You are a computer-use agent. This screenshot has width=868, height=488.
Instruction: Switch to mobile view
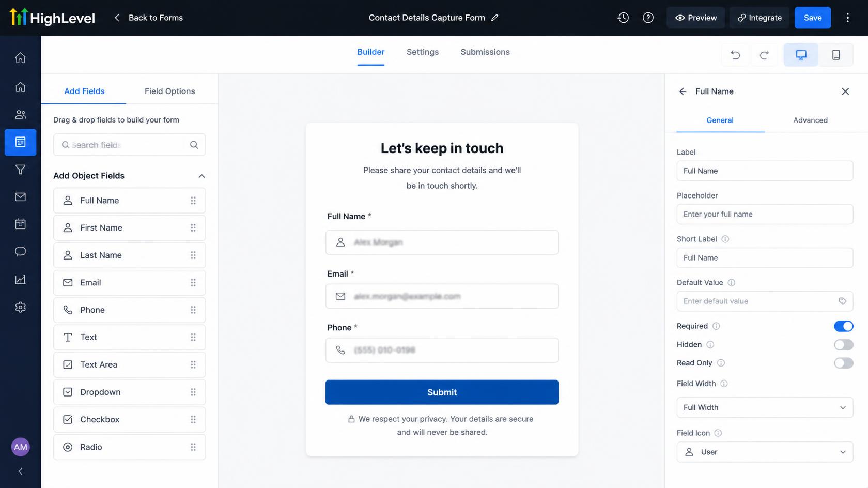[x=836, y=55]
